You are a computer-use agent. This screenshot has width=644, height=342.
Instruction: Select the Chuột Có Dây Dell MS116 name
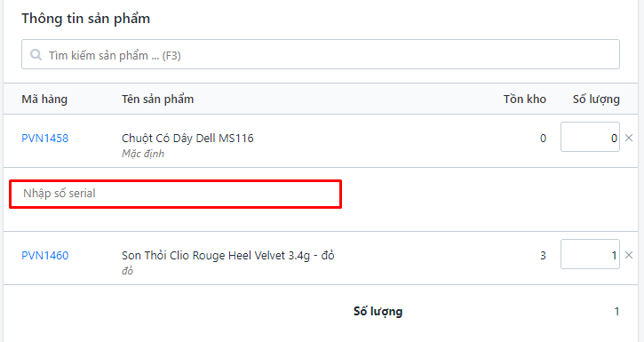tap(187, 139)
